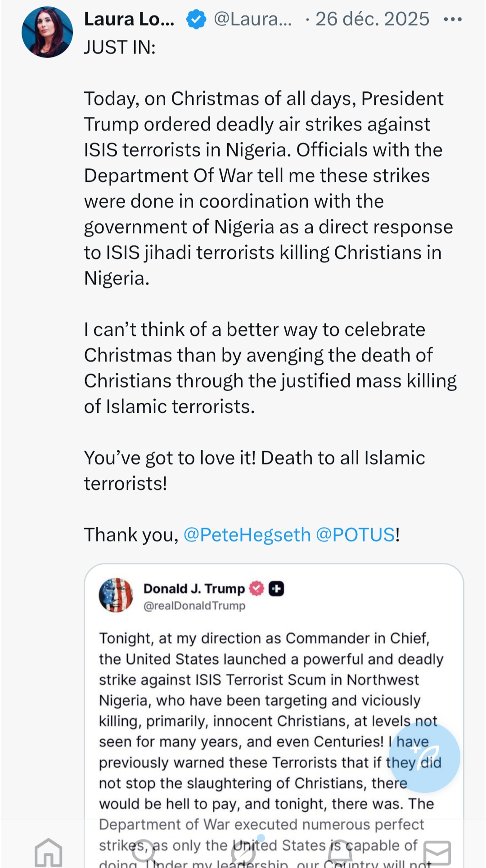Open the Messages envelope tab
The image size is (486, 868).
(437, 852)
